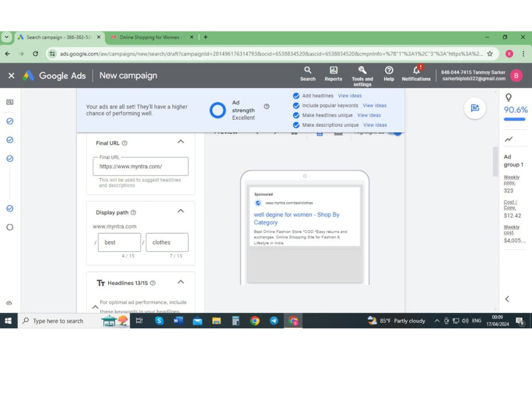This screenshot has height=399, width=532.
Task: Switch to Search campaign tab
Action: click(x=59, y=37)
